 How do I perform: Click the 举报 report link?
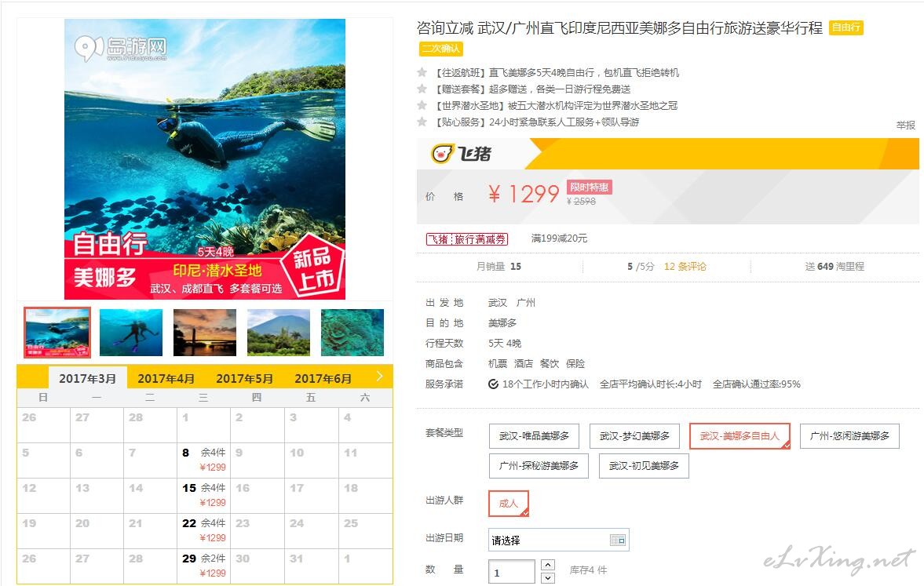(x=906, y=126)
